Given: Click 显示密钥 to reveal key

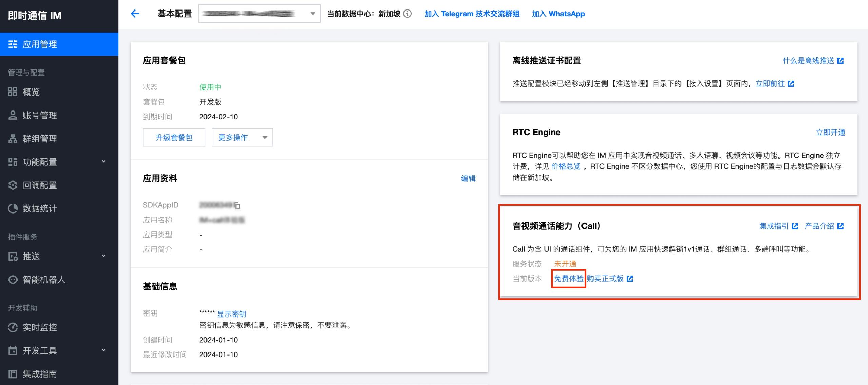Looking at the screenshot, I should coord(232,314).
